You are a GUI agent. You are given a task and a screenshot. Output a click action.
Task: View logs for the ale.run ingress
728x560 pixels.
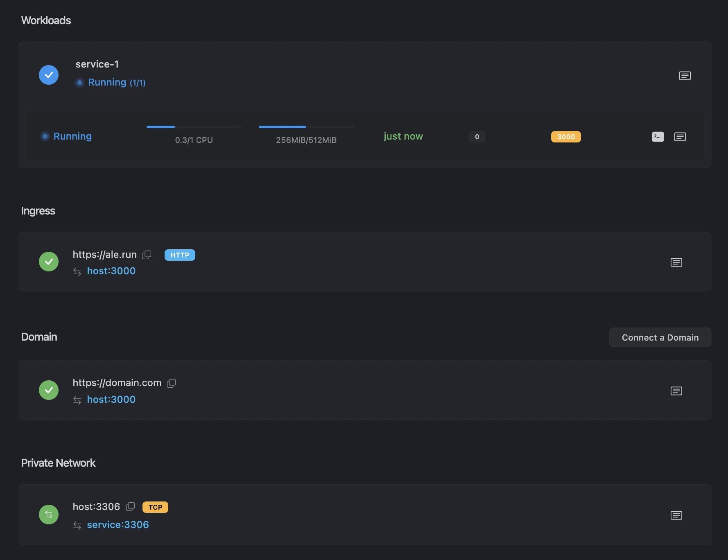(x=676, y=262)
